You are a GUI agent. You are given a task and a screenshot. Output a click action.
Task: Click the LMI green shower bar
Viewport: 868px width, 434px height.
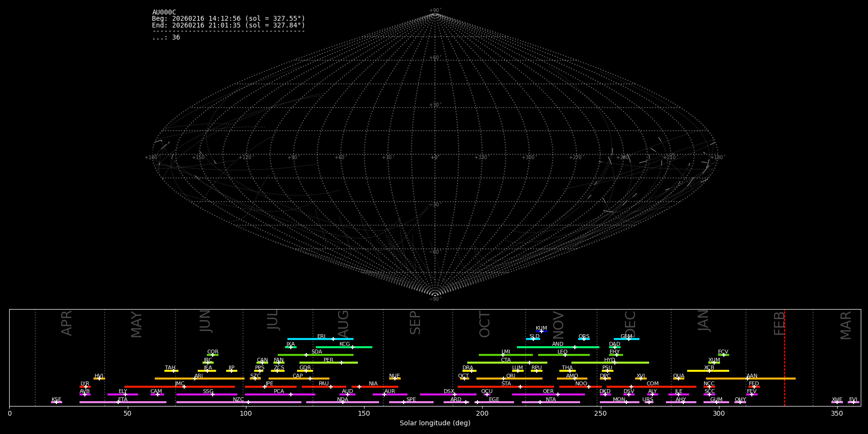(506, 355)
